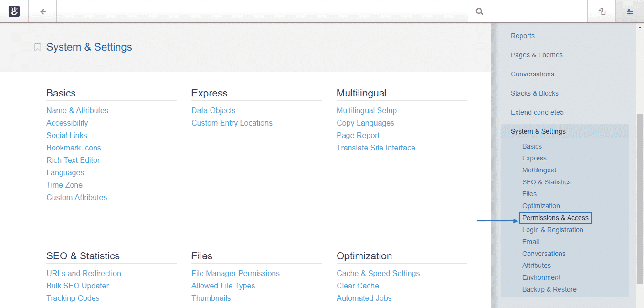644x308 pixels.
Task: Open the highlighted Permissions & Access item
Action: 555,218
